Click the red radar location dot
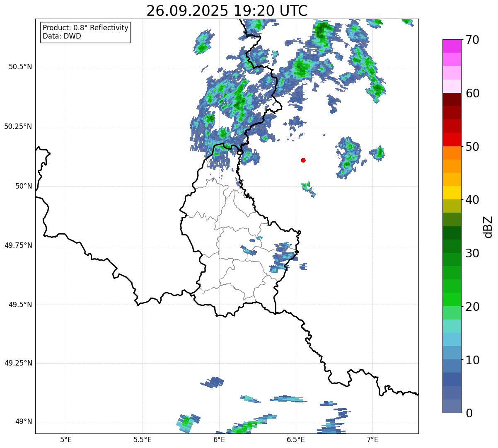This screenshot has height=448, width=498. (x=303, y=160)
